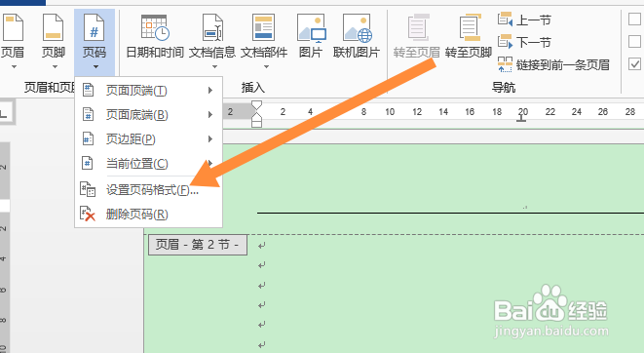The image size is (644, 353).
Task: Click the 页眉 - 第 2 节 - label
Action: tap(198, 245)
